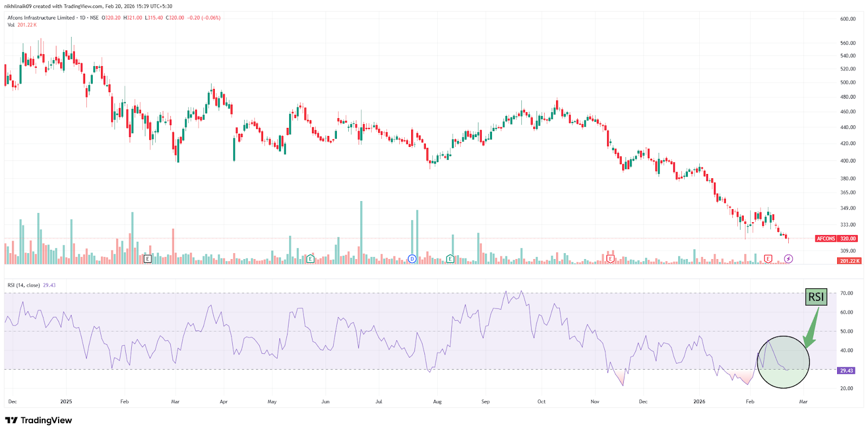Click the 600.00 price axis label
Viewport: 868px width, 433px height.
(848, 19)
